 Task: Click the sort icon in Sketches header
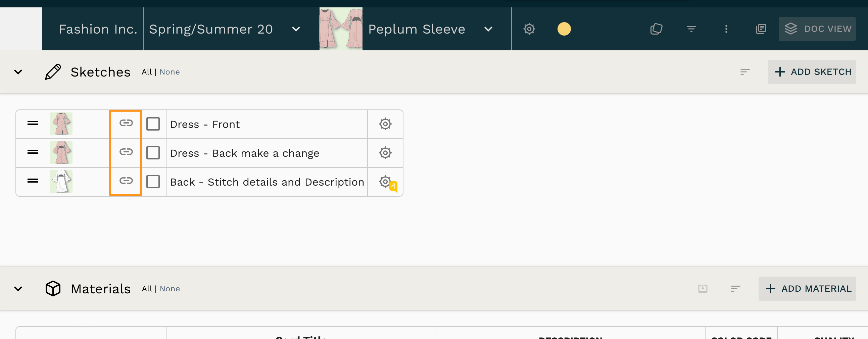(x=745, y=72)
